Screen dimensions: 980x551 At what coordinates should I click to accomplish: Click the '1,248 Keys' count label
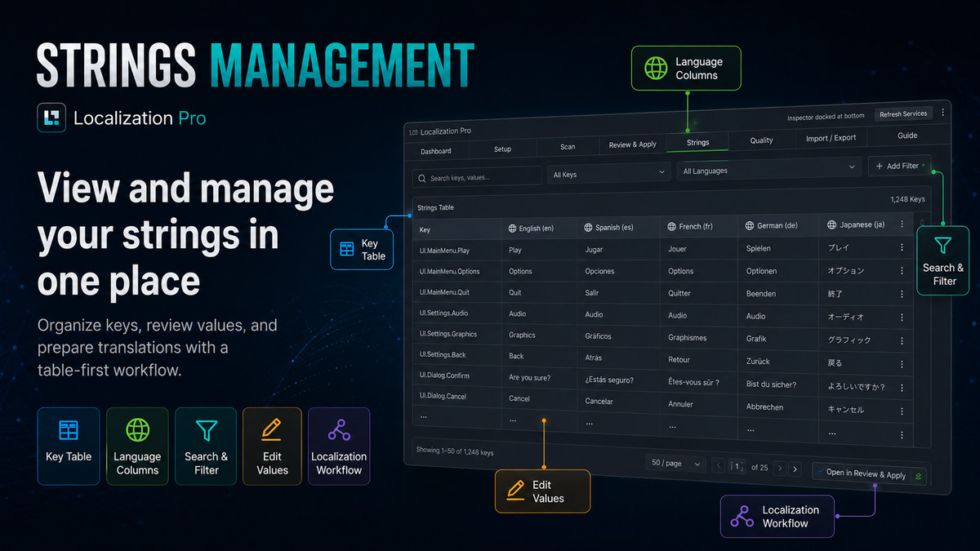click(907, 198)
